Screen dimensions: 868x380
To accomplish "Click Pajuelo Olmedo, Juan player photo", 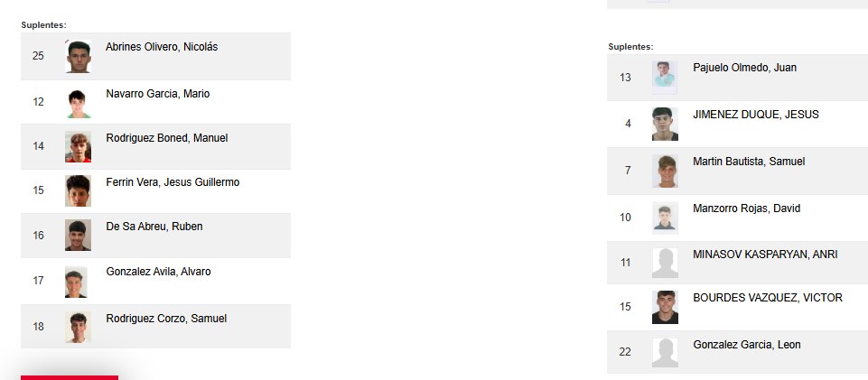I will [665, 78].
